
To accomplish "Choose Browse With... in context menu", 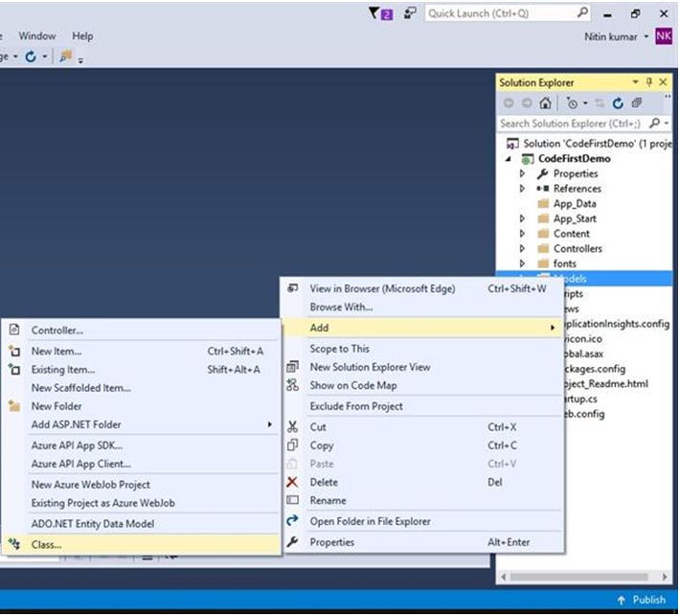I will pyautogui.click(x=422, y=307).
